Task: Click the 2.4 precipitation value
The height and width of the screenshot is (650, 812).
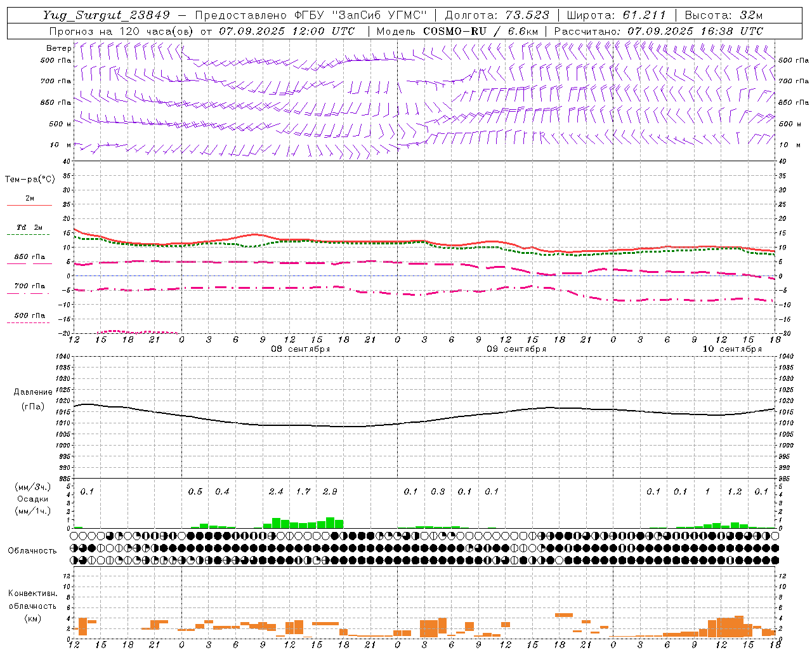Action: click(276, 492)
